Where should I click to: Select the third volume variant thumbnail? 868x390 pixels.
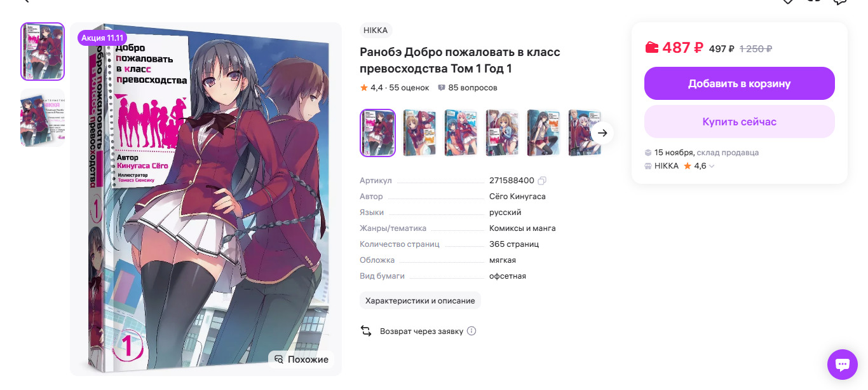pos(461,133)
